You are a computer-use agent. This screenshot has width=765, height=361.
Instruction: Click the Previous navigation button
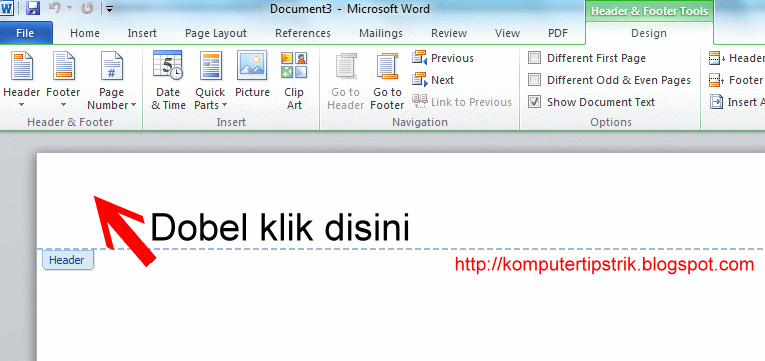(x=443, y=58)
